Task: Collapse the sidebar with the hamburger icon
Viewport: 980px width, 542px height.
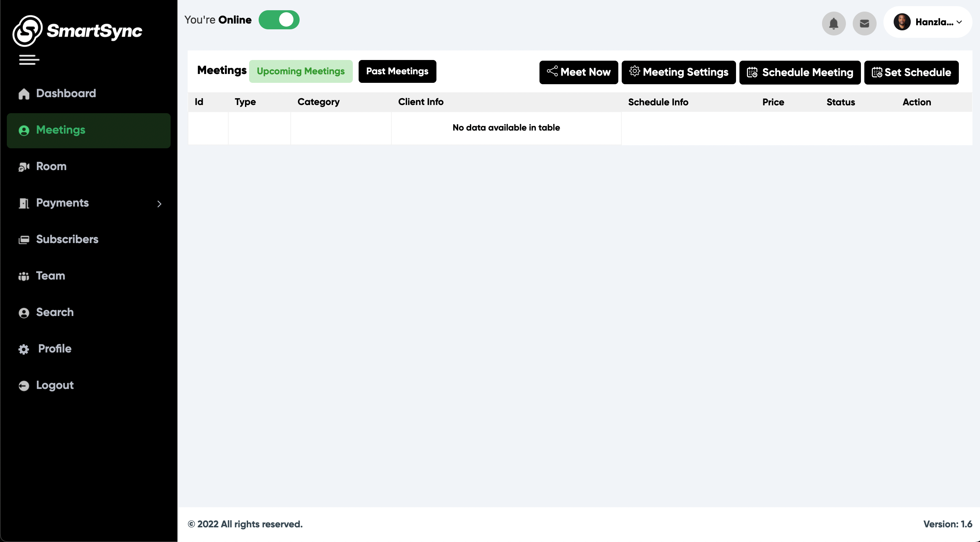Action: tap(29, 60)
